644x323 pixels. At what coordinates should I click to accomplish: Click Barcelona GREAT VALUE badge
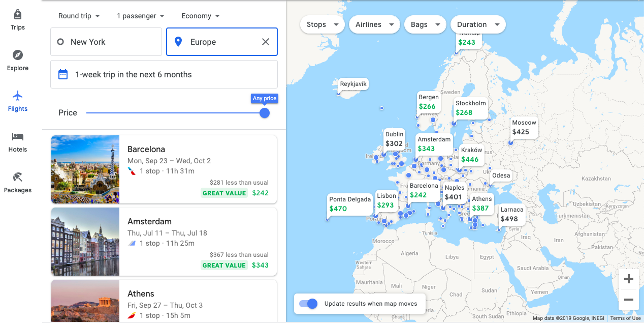tap(224, 193)
